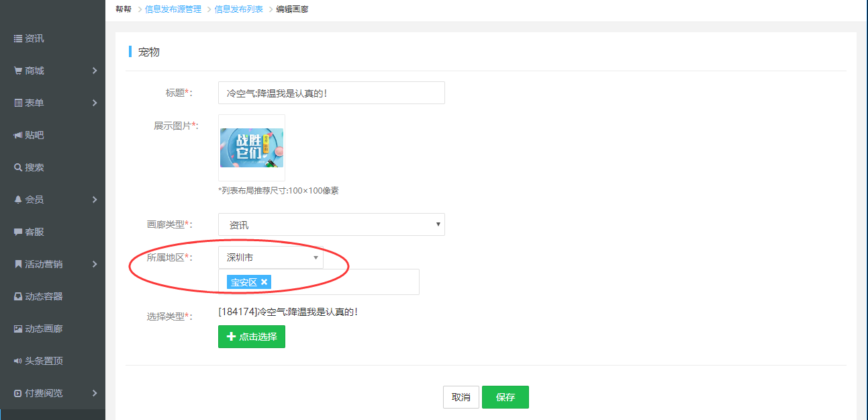The width and height of the screenshot is (868, 420).
Task: Click the 动态容器 inbox icon
Action: pos(18,296)
